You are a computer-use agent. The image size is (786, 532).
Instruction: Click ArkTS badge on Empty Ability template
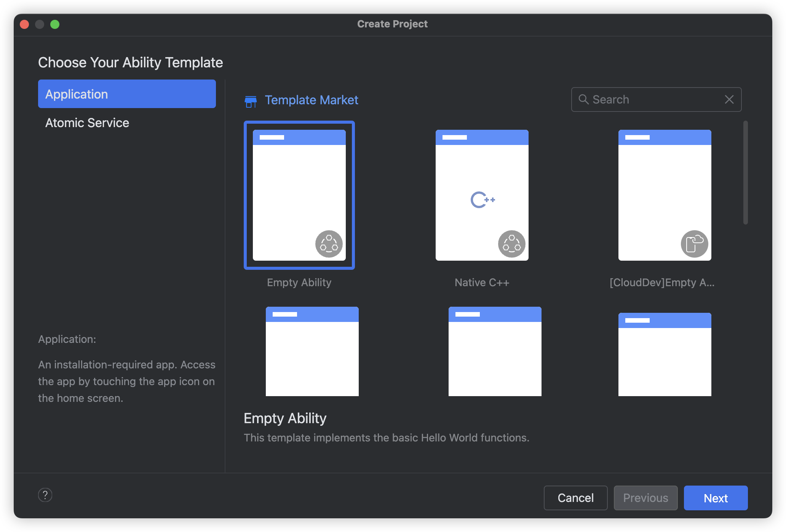click(x=329, y=244)
